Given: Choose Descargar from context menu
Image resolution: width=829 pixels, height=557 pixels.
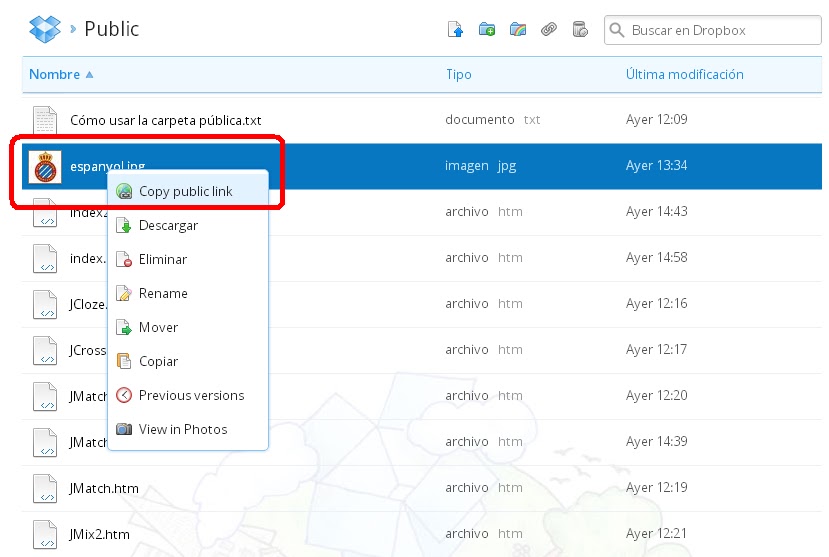Looking at the screenshot, I should coord(188,226).
